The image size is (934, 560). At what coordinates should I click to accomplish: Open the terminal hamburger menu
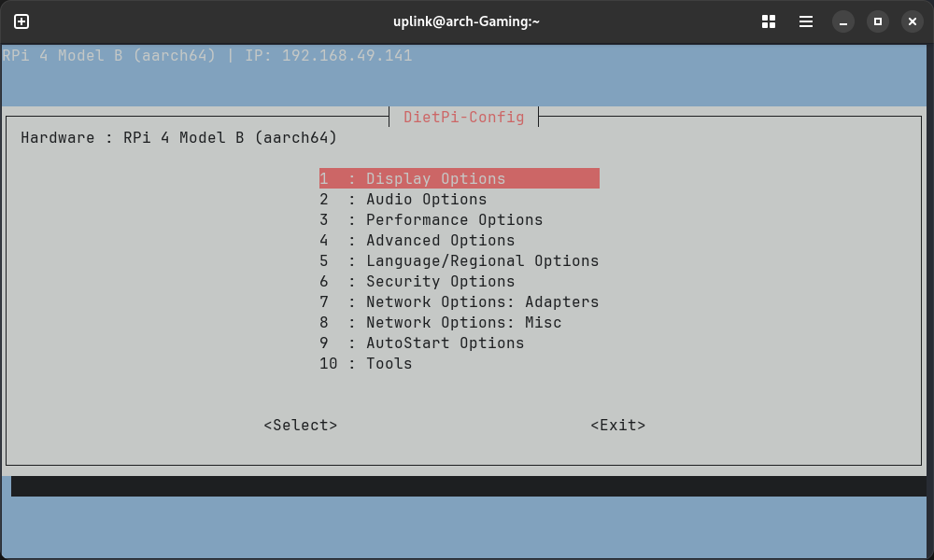tap(805, 21)
